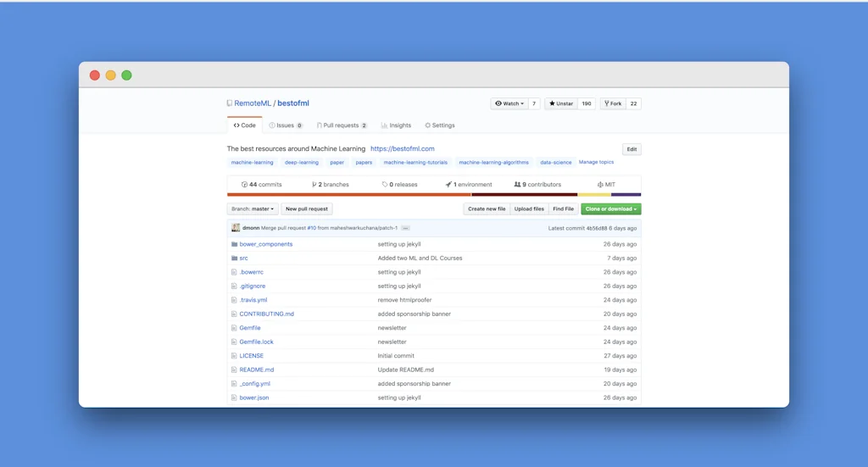Click the file icon next to .gitignore
Image resolution: width=868 pixels, height=467 pixels.
[x=234, y=286]
